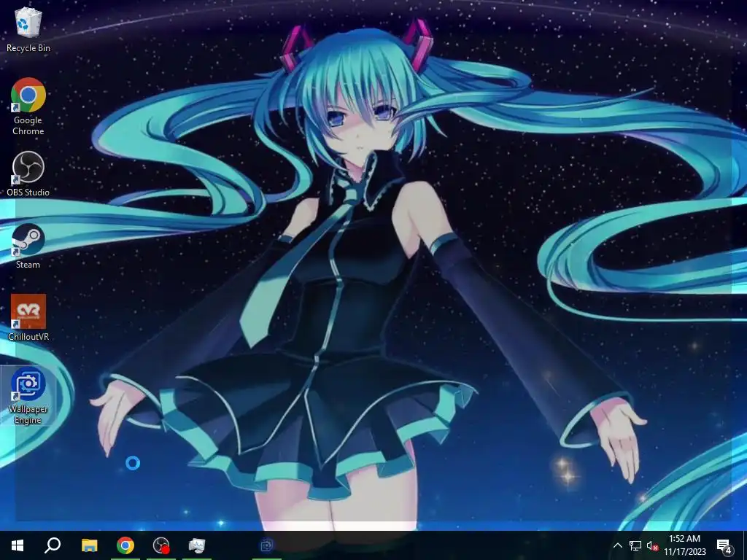Click the Show desktop sliver at the taskbar edge
The width and height of the screenshot is (747, 560).
tap(744, 545)
